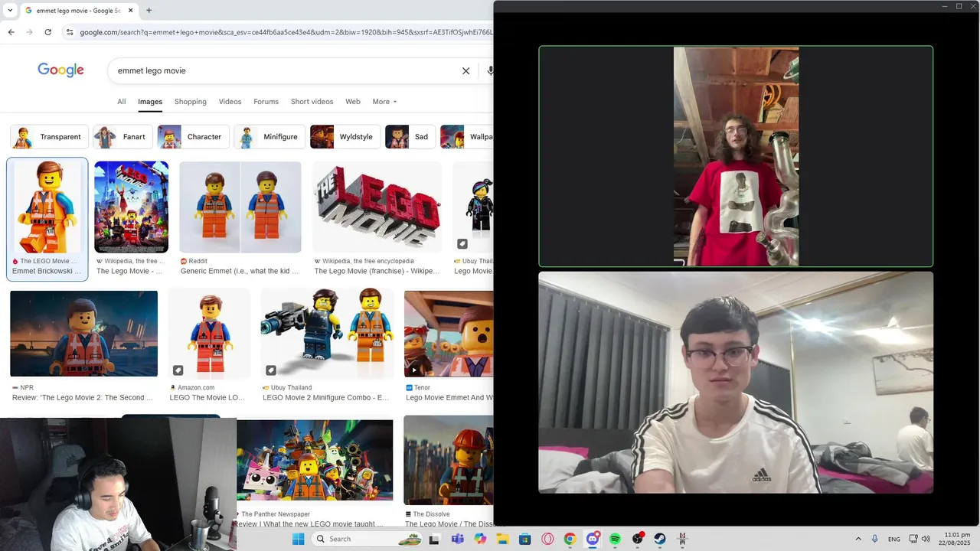This screenshot has width=980, height=551.
Task: Click the 'emmet lego movie' search field
Action: [x=283, y=70]
